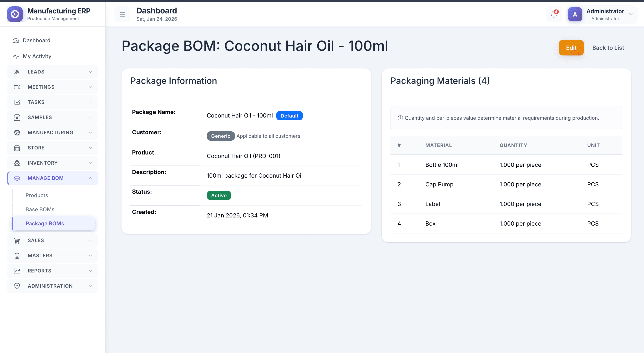Image resolution: width=644 pixels, height=353 pixels.
Task: Toggle sidebar with hamburger menu icon
Action: [x=122, y=15]
